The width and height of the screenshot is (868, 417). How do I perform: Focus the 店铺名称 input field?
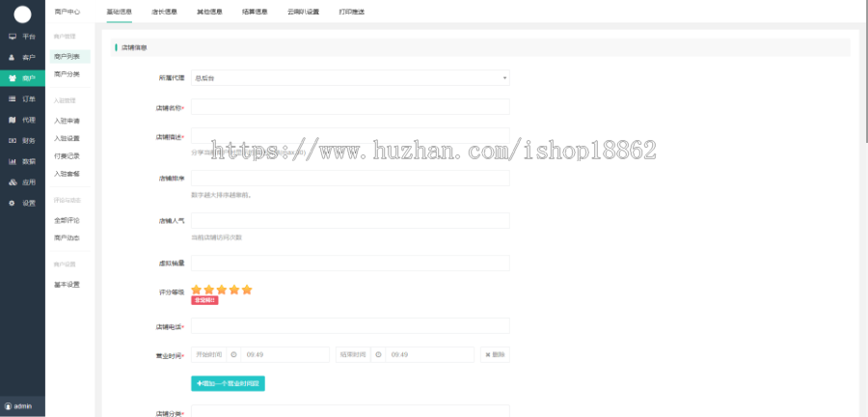(x=350, y=107)
